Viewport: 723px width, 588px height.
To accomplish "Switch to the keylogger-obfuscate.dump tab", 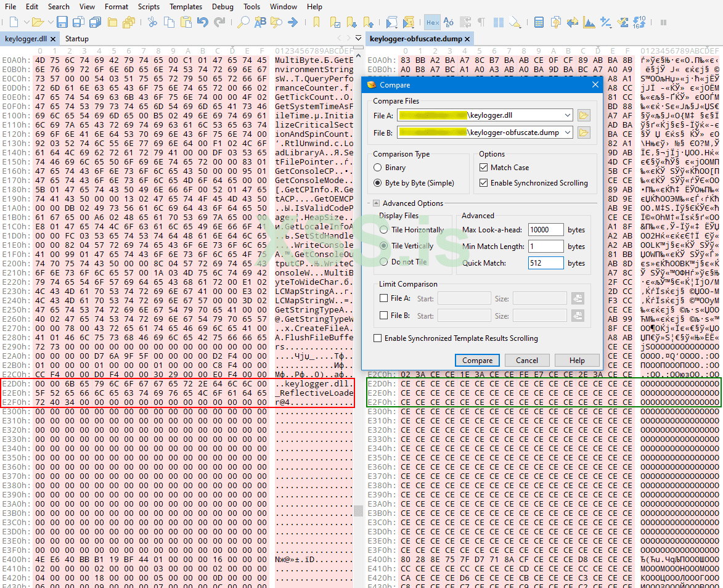I will tap(415, 39).
